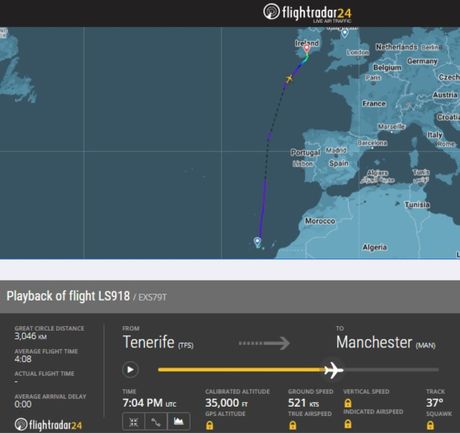460x433 pixels.
Task: Click Flightradar24 logo in bottom panel
Action: [x=48, y=425]
